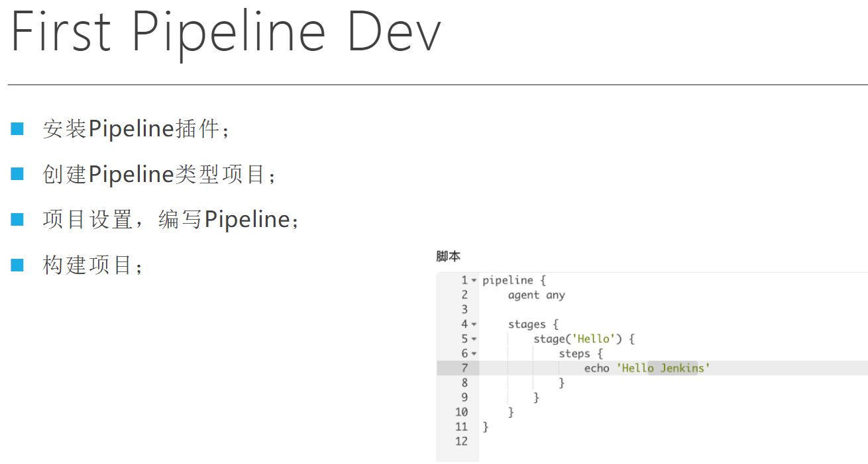Click the "stages {" code line
The image size is (868, 464).
pyautogui.click(x=533, y=324)
